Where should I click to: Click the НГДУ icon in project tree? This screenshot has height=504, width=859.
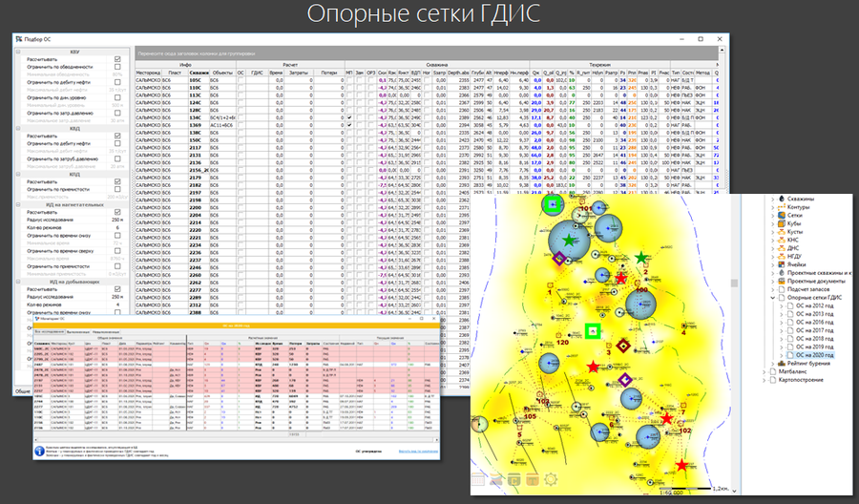pos(781,257)
